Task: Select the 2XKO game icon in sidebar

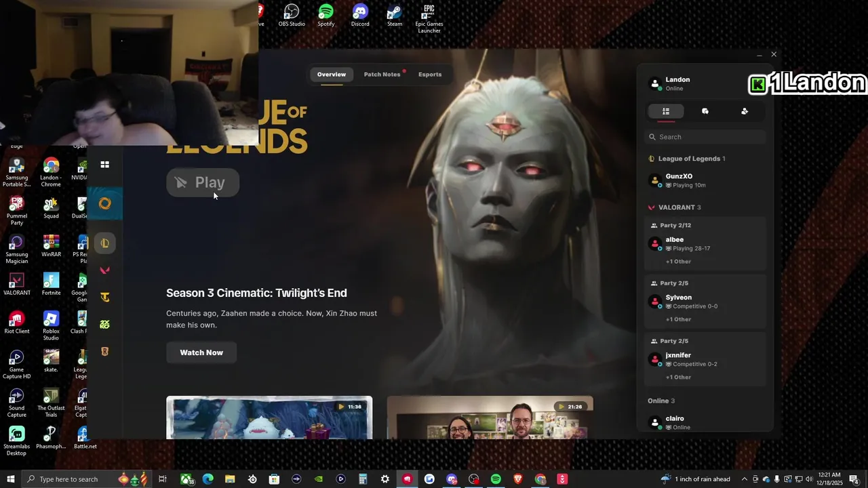Action: pyautogui.click(x=105, y=325)
